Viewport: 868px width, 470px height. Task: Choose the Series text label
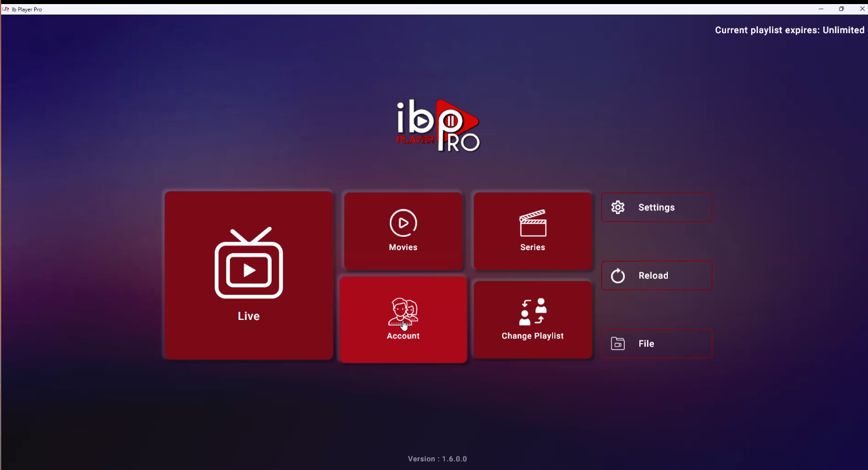coord(532,247)
